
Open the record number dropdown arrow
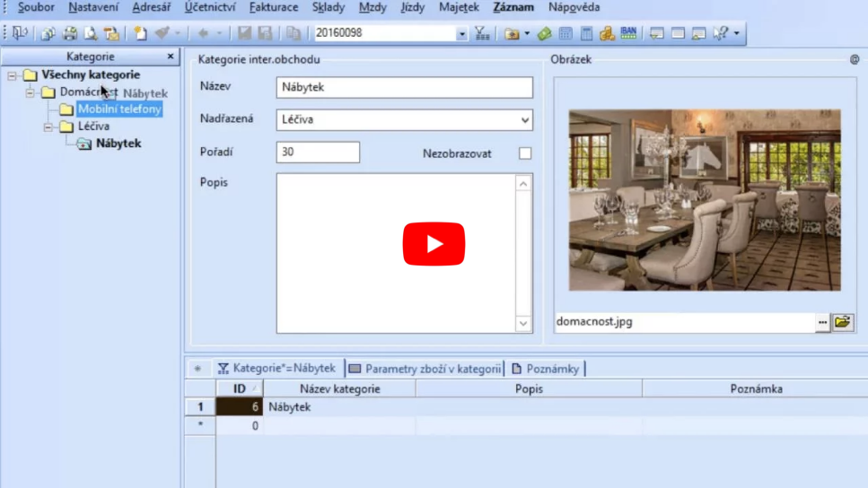click(461, 34)
